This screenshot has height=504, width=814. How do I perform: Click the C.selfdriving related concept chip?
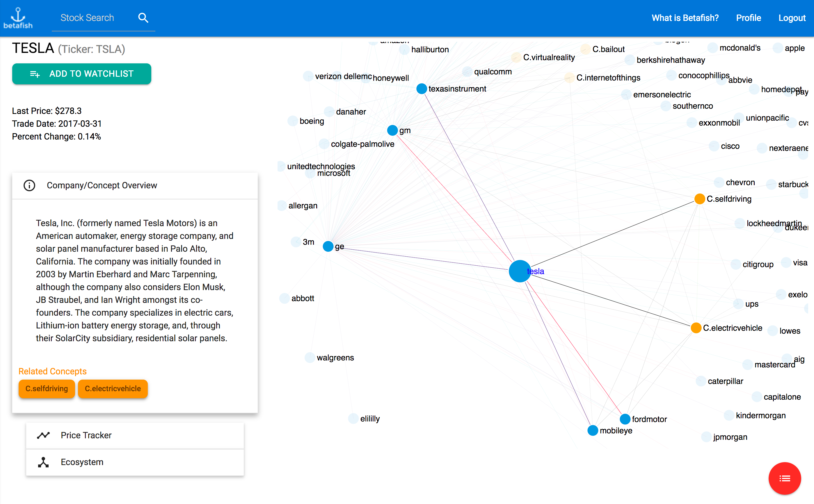(x=47, y=389)
